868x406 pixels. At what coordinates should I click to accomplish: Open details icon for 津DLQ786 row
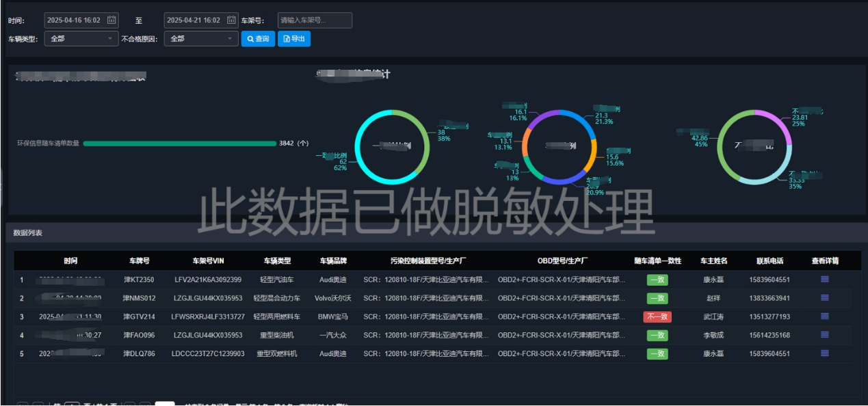pos(824,353)
